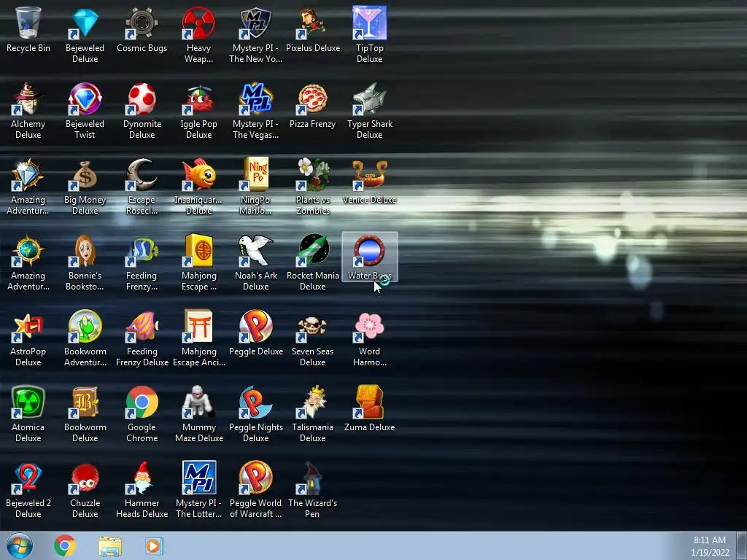The width and height of the screenshot is (747, 560).
Task: Select the Talismania Deluxe king icon
Action: pyautogui.click(x=312, y=402)
